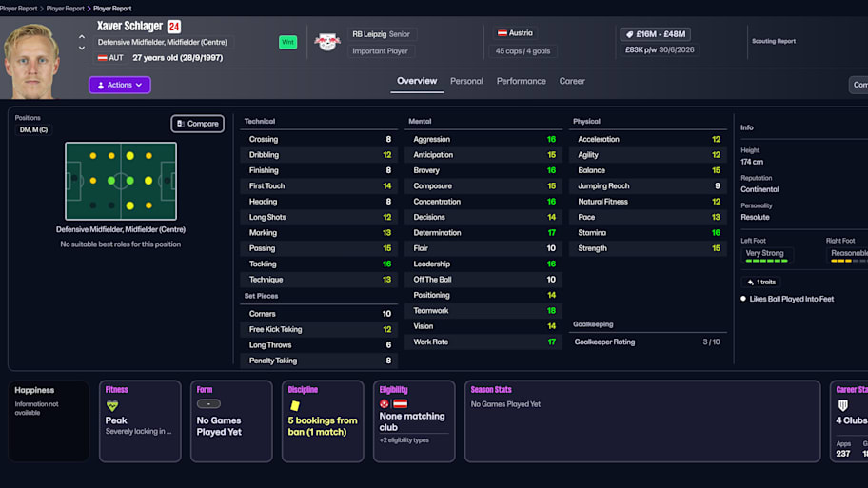Select previous player with up arrow

coord(82,36)
